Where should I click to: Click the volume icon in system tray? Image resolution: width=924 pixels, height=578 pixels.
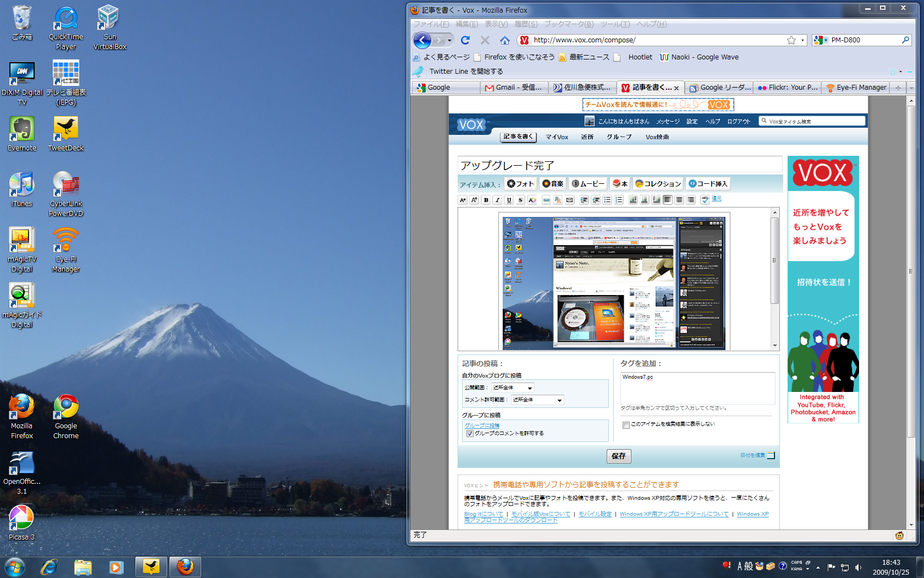(858, 567)
